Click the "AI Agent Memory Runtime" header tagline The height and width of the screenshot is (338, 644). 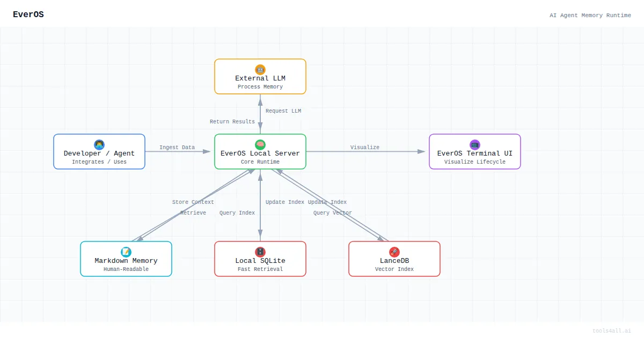[590, 16]
